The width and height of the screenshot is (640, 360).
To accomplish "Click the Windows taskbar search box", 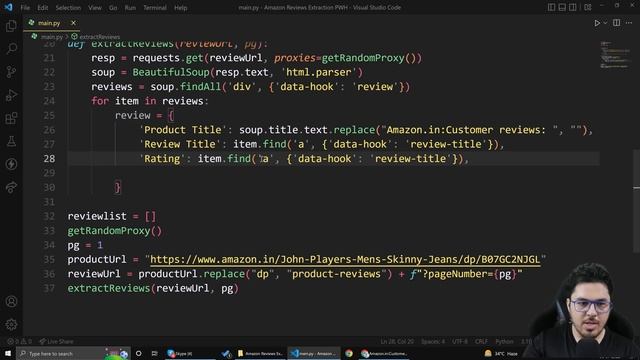I will tap(73, 353).
